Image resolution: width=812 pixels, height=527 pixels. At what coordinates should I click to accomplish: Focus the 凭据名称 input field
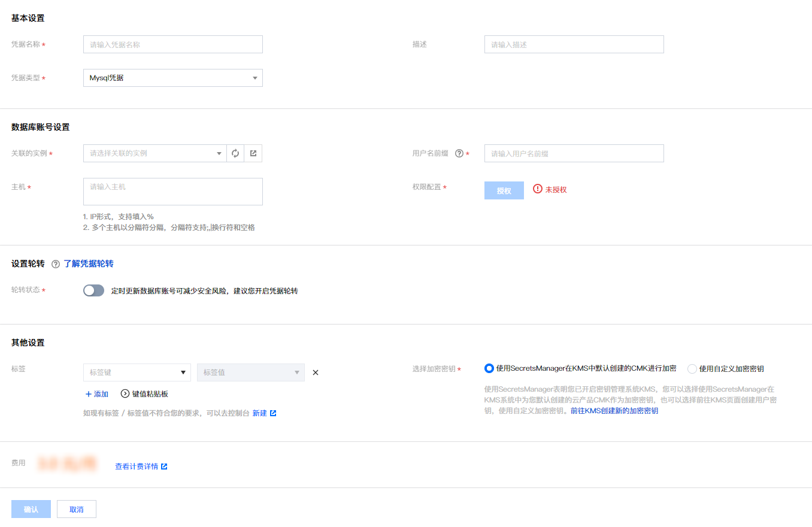coord(173,44)
